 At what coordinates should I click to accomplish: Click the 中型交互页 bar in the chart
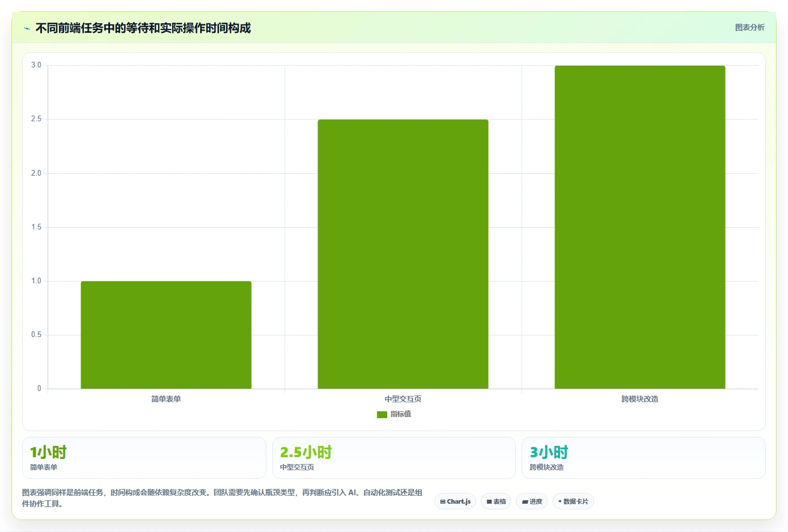point(403,254)
